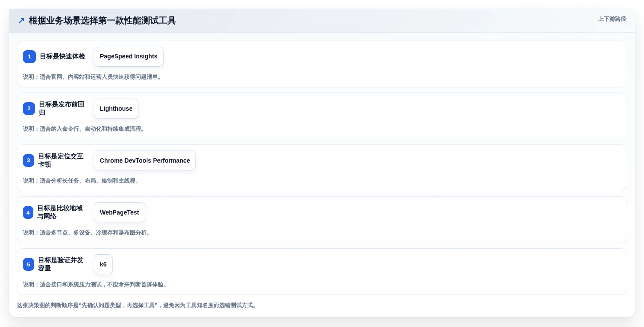Click the 目标是验证并发容量 label
The width and height of the screenshot is (644, 327).
coord(61,264)
